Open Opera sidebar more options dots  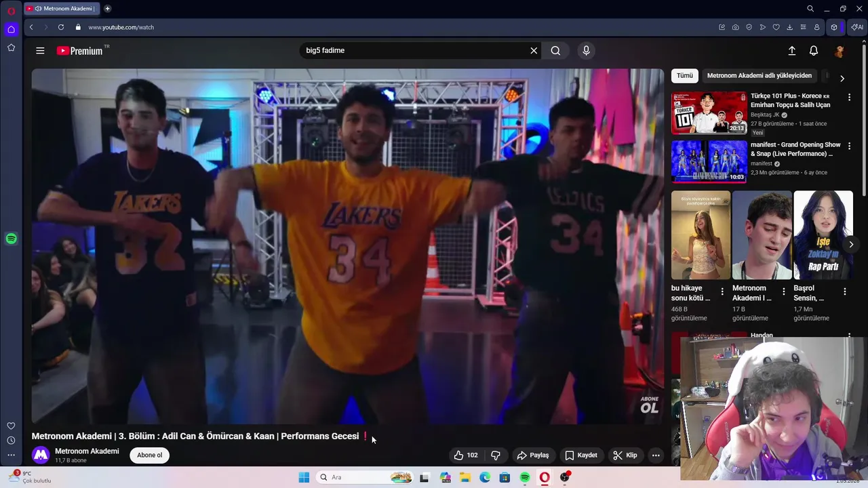11,455
